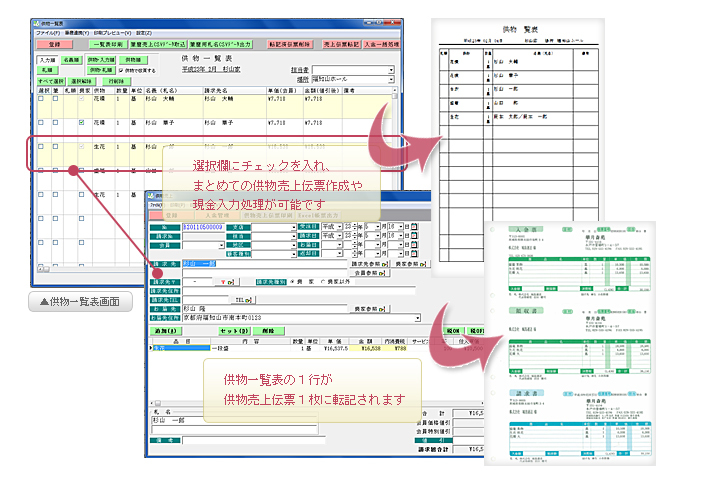The width and height of the screenshot is (715, 482).
Task: Open the 担当者 dropdown
Action: (391, 70)
